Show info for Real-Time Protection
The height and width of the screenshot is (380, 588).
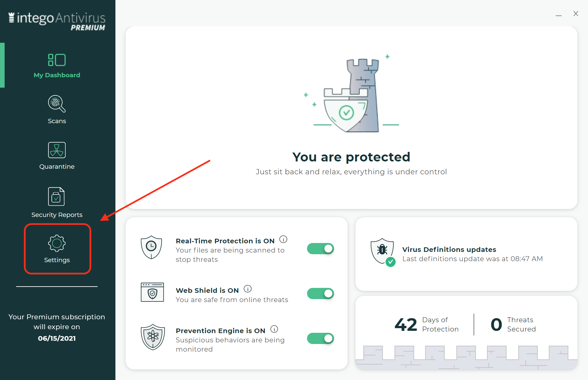coord(283,239)
